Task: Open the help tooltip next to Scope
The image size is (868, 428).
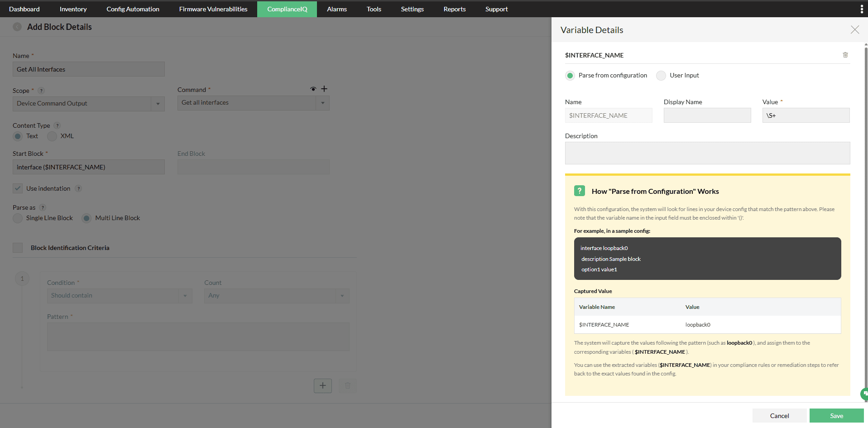Action: 41,91
